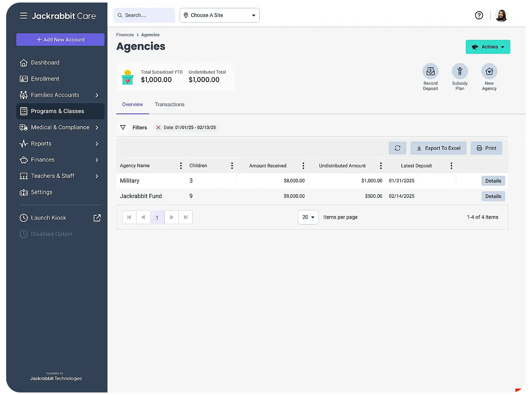The height and width of the screenshot is (395, 532).
Task: Open Dashboard from sidebar
Action: pos(60,63)
